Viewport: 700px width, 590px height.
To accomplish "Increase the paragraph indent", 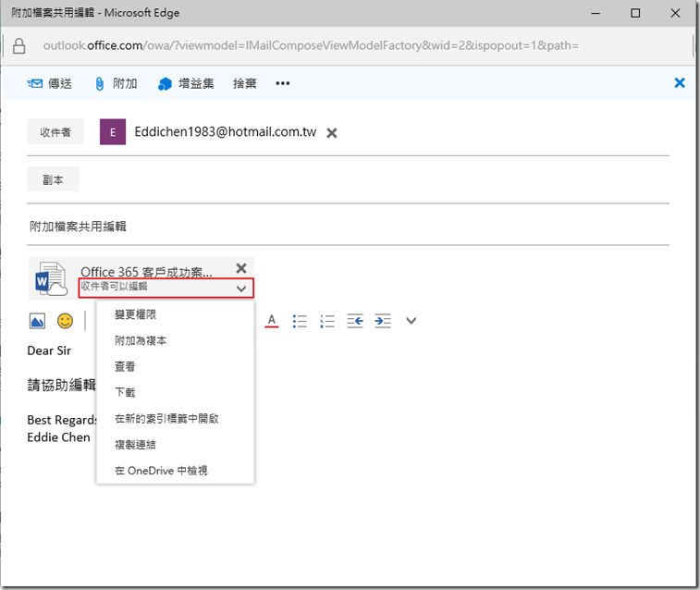I will (x=383, y=321).
